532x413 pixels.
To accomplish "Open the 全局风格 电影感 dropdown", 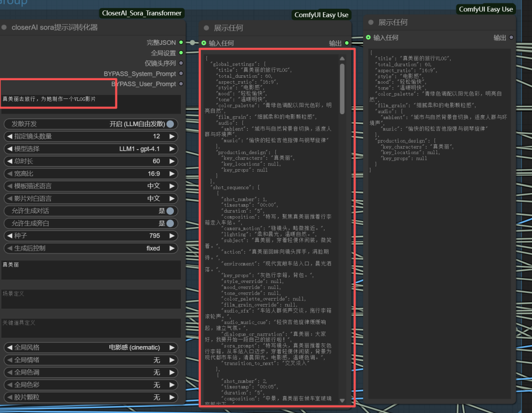I will 91,348.
